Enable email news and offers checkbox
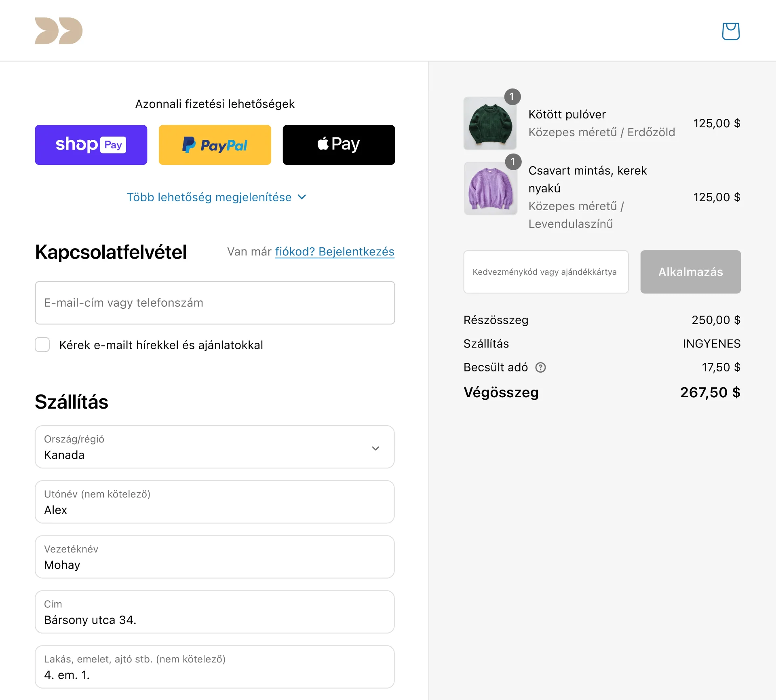Image resolution: width=776 pixels, height=700 pixels. pyautogui.click(x=42, y=345)
